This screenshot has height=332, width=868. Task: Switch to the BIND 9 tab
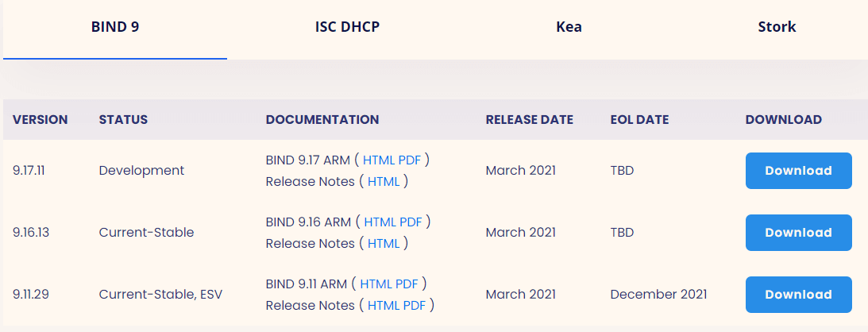[115, 27]
